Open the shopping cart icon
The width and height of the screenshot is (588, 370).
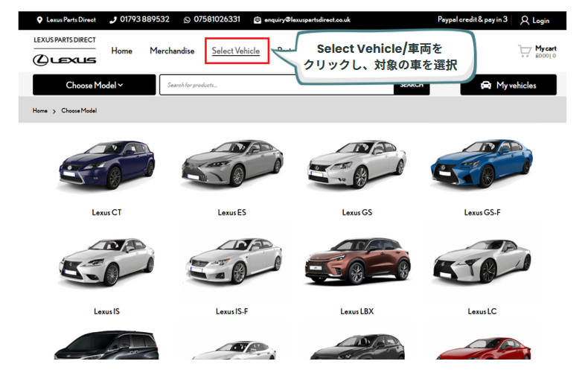pyautogui.click(x=525, y=51)
